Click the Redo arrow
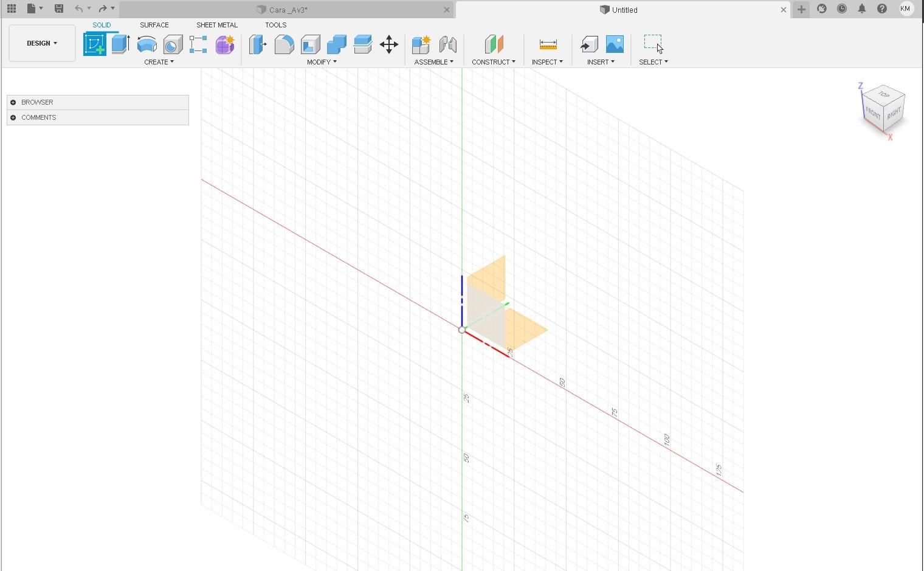This screenshot has height=571, width=924. [x=103, y=9]
